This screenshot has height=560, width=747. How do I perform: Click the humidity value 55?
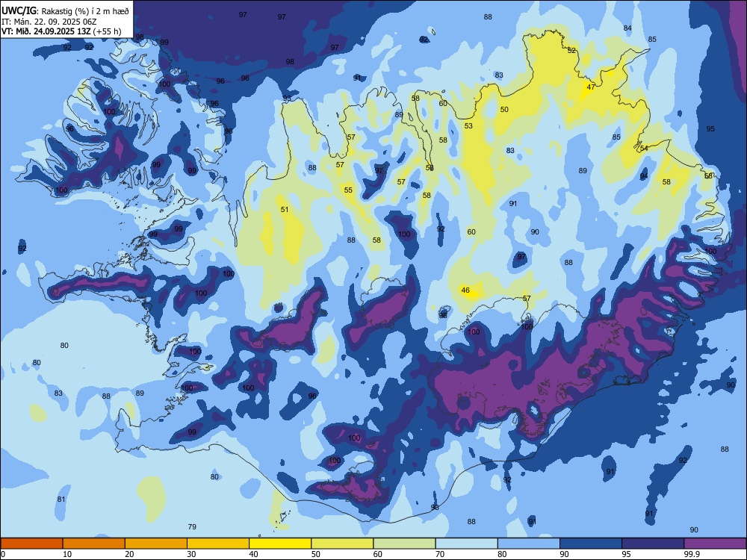click(x=348, y=190)
